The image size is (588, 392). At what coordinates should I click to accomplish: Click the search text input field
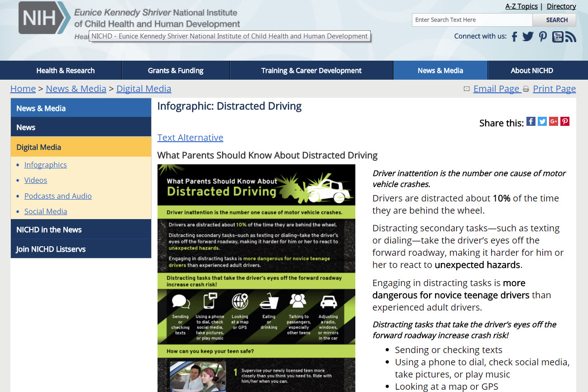(x=472, y=20)
